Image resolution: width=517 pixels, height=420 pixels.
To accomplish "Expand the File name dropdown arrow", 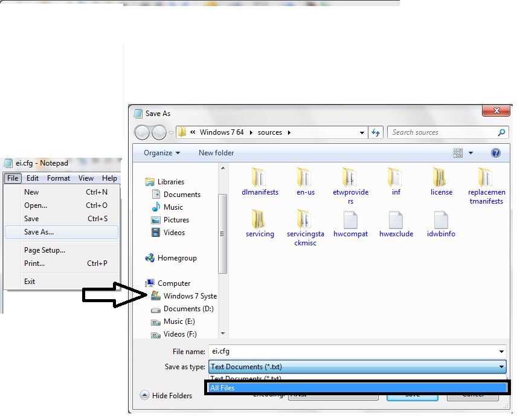I will [x=501, y=351].
